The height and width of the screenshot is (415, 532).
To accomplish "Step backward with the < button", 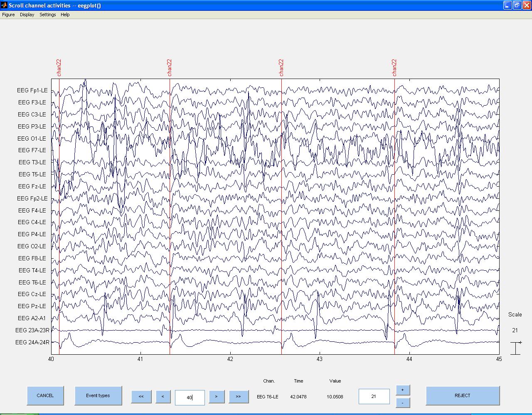I will 163,396.
